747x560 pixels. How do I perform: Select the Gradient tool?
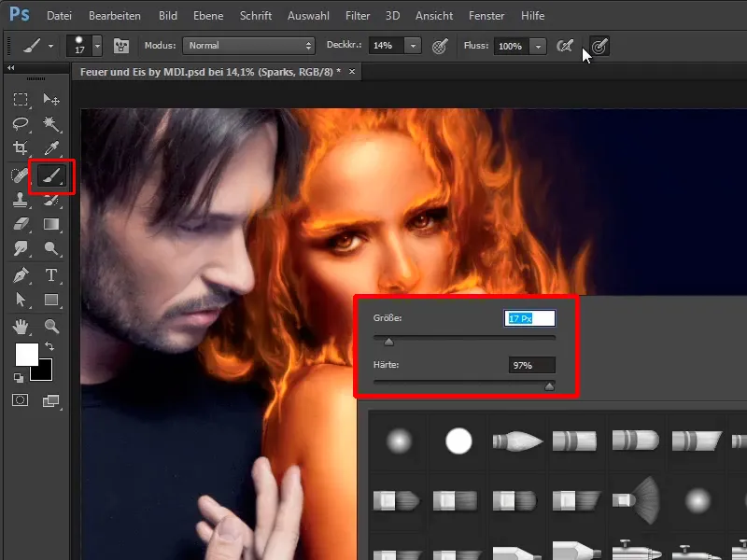[x=51, y=224]
